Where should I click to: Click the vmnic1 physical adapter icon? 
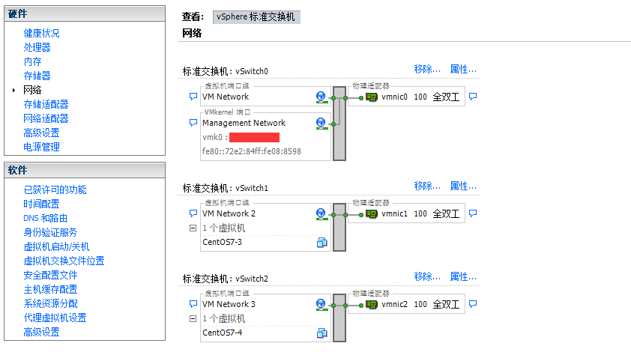coord(371,213)
